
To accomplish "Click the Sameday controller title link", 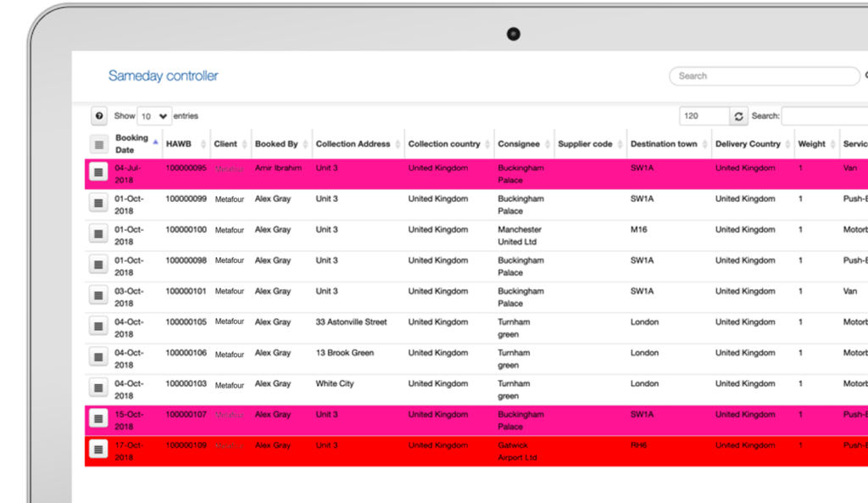I will click(164, 75).
